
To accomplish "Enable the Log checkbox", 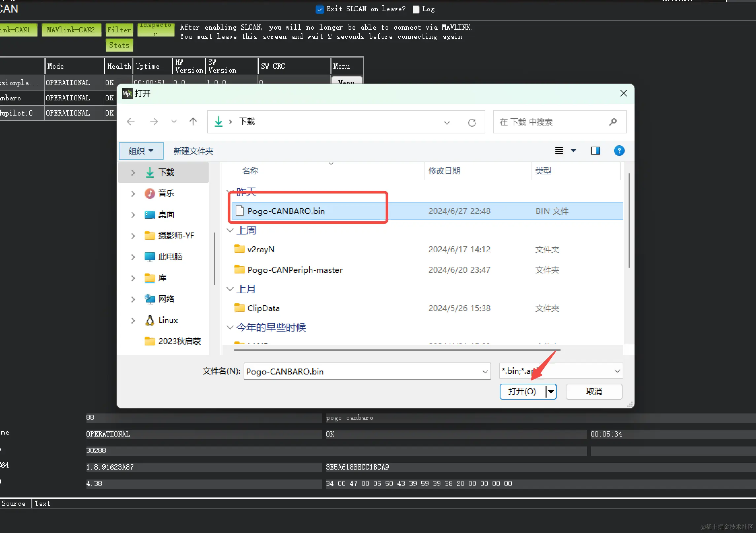I will [x=416, y=9].
